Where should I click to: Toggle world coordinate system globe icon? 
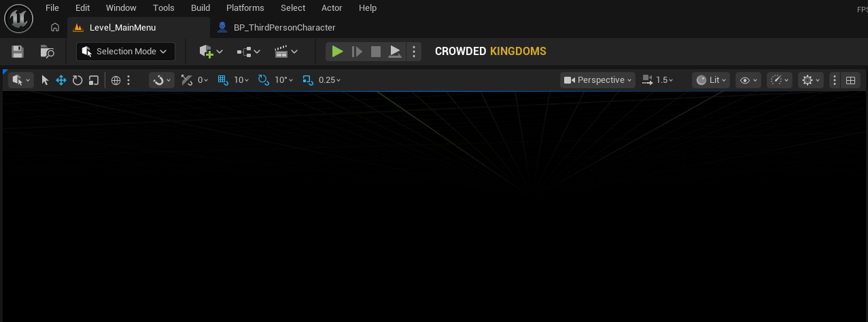[116, 80]
